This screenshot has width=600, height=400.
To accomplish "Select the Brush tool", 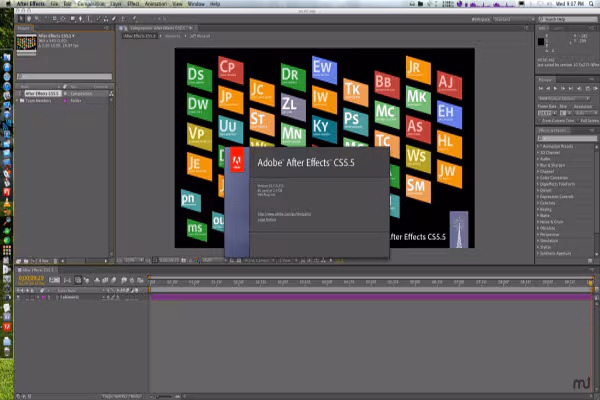I will (98, 19).
